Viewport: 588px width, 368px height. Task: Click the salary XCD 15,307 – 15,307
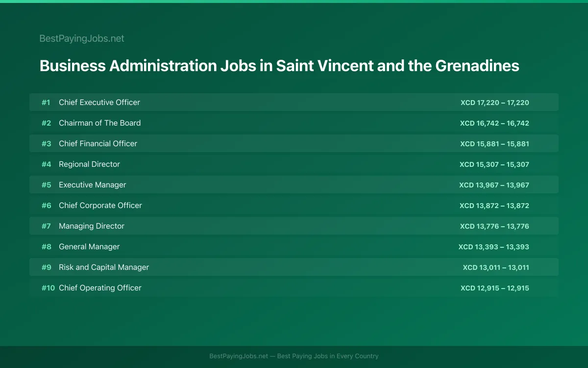tap(494, 164)
